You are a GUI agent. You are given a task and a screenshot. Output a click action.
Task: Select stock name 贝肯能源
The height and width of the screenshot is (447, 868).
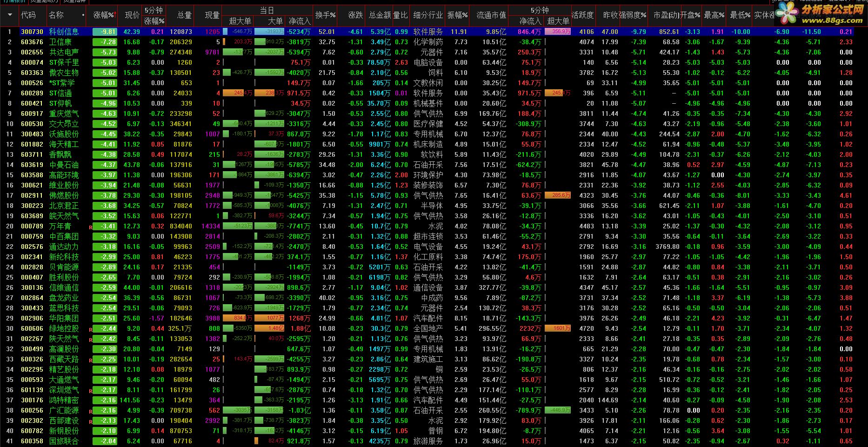point(64,267)
